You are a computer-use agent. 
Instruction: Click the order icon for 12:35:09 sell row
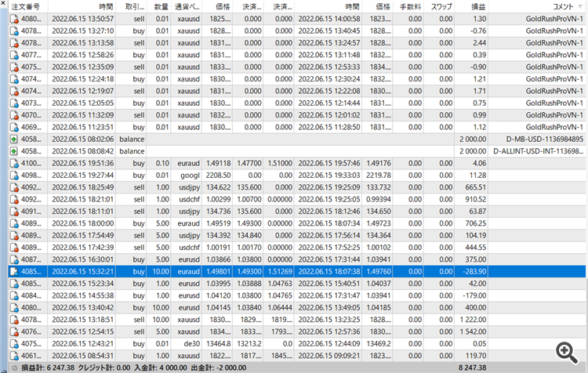tap(14, 67)
